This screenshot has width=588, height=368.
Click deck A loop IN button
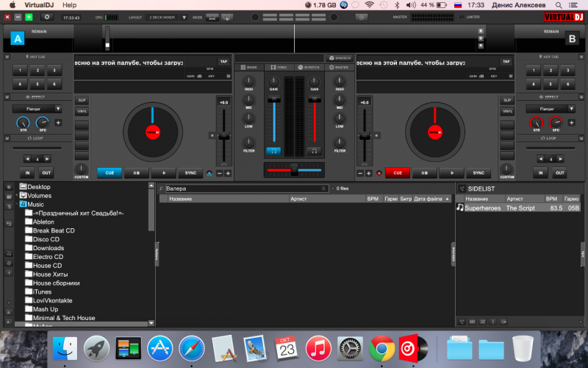[27, 173]
